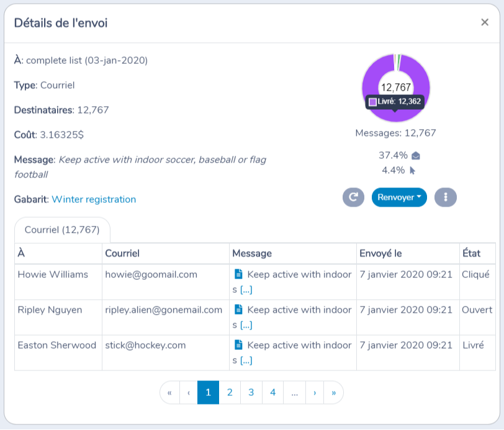
Task: Click the refresh icon button
Action: (353, 197)
